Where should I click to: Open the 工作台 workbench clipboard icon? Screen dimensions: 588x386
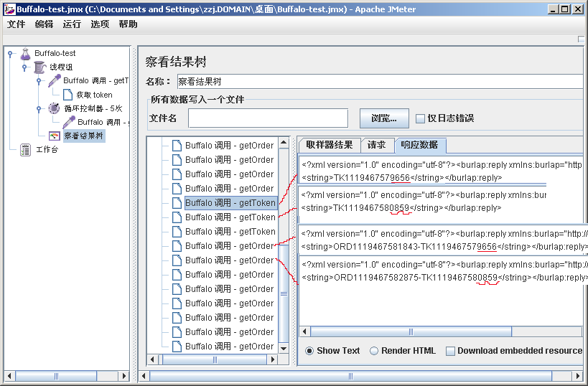click(25, 149)
